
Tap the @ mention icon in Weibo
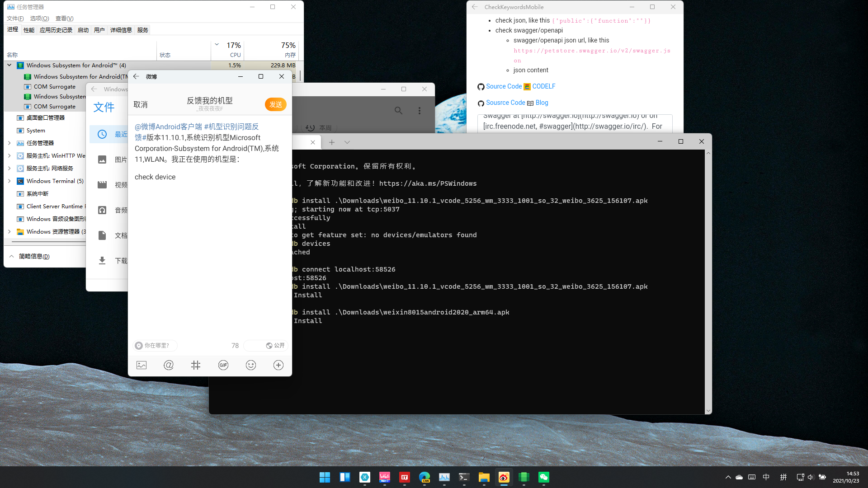[169, 365]
